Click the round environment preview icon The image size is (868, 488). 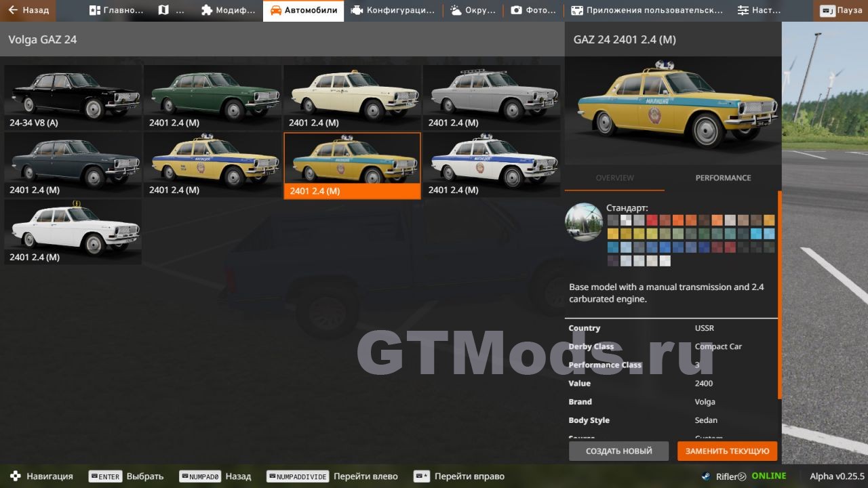pos(584,222)
